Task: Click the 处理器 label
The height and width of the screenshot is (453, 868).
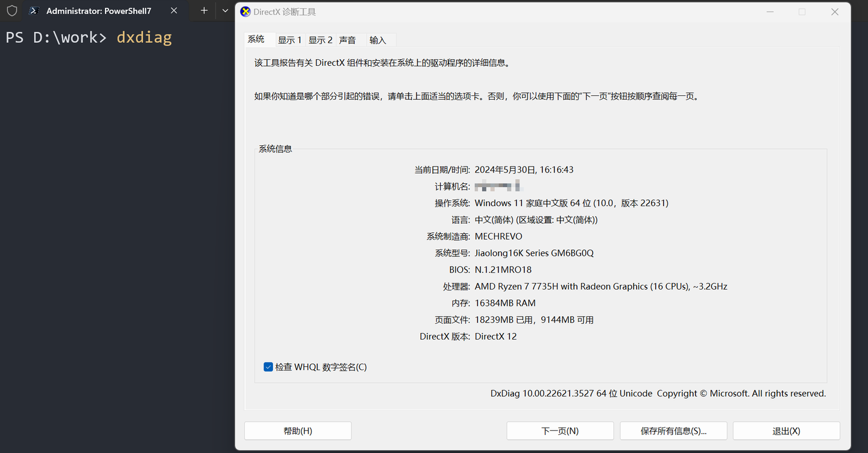Action: coord(456,287)
